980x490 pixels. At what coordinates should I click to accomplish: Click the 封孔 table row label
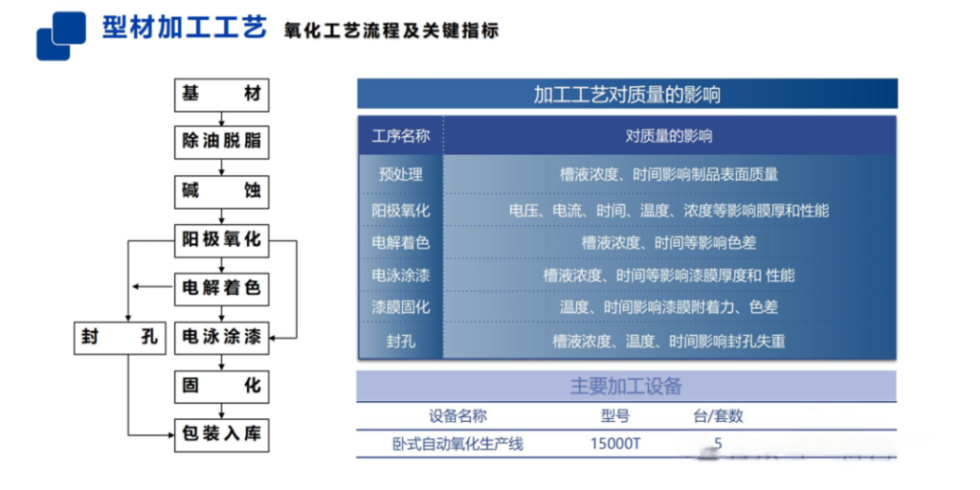(x=401, y=342)
